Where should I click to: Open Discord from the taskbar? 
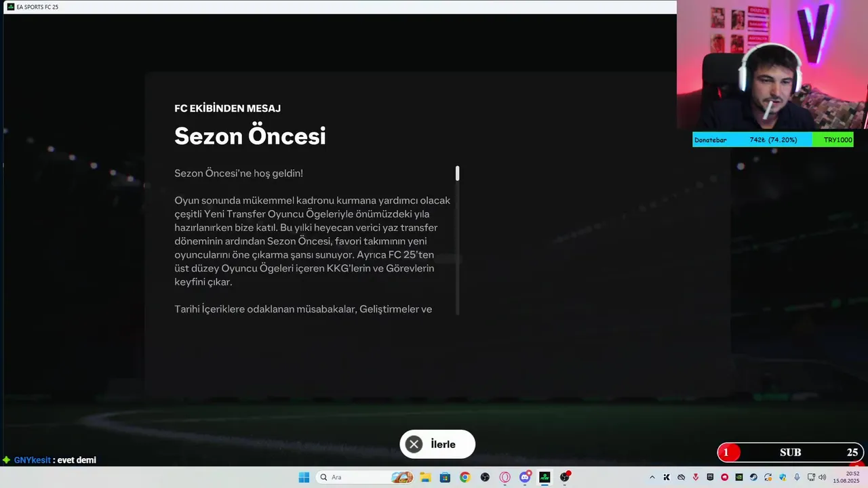pyautogui.click(x=525, y=477)
